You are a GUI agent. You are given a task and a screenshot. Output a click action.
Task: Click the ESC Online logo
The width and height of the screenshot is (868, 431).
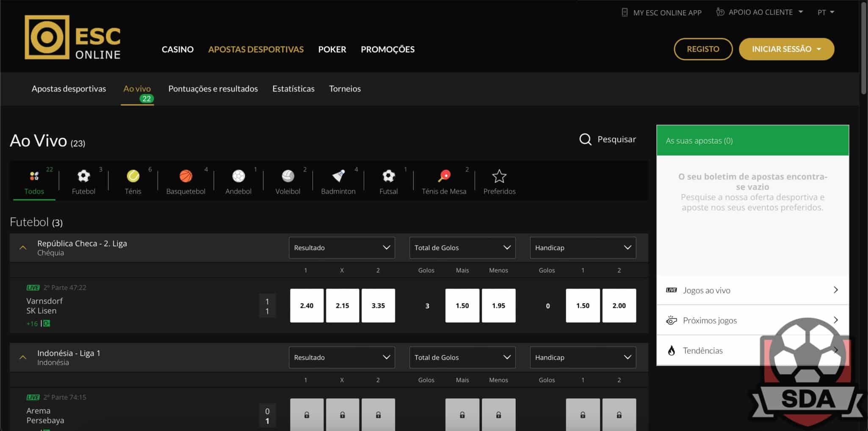72,37
